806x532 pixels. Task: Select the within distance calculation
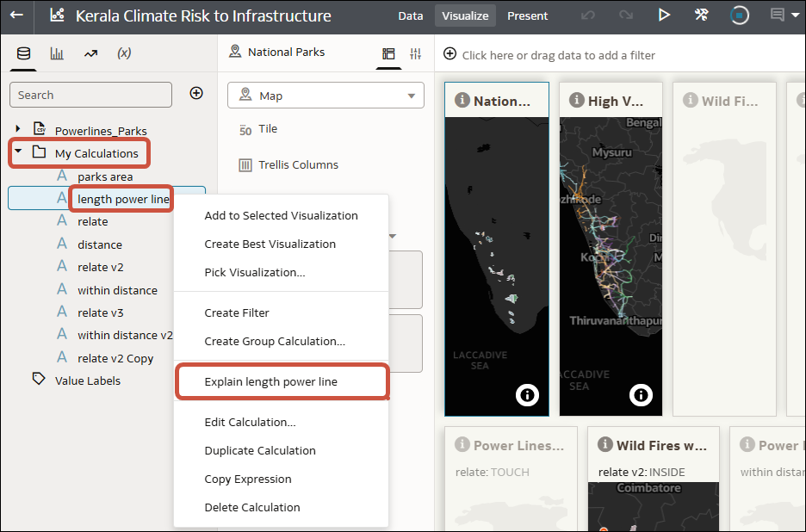tap(117, 290)
